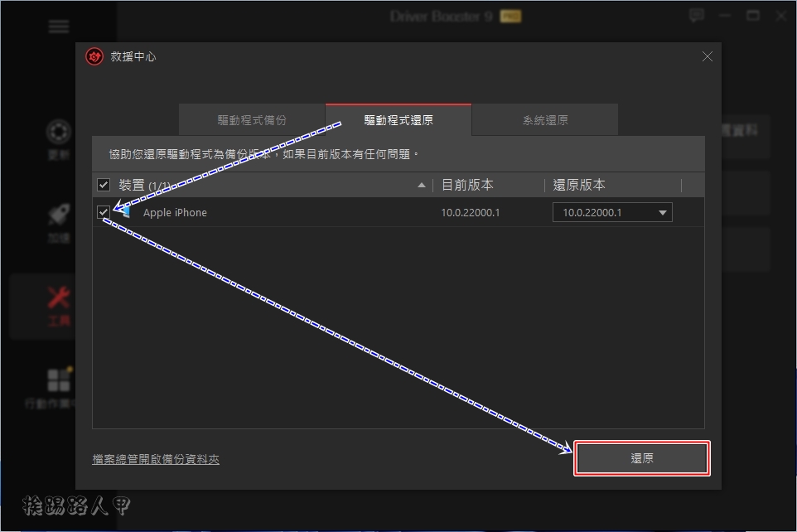This screenshot has height=532, width=797.
Task: Switch to the 驅動程式備份 tab
Action: click(x=251, y=119)
